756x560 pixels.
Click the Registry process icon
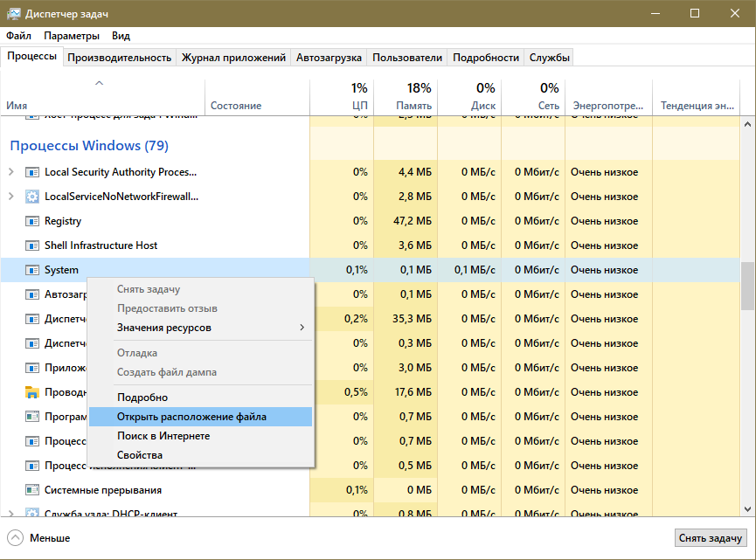[x=32, y=221]
